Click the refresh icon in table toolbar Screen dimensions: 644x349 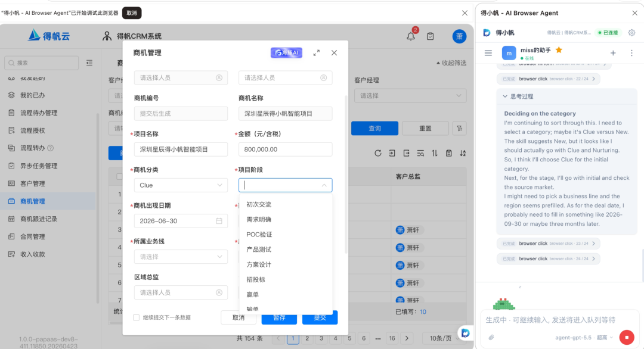[x=378, y=153]
